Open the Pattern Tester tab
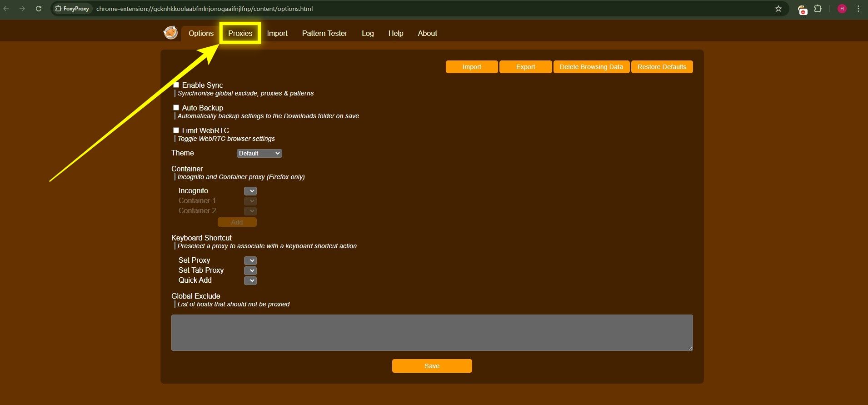The width and height of the screenshot is (868, 405). 324,33
